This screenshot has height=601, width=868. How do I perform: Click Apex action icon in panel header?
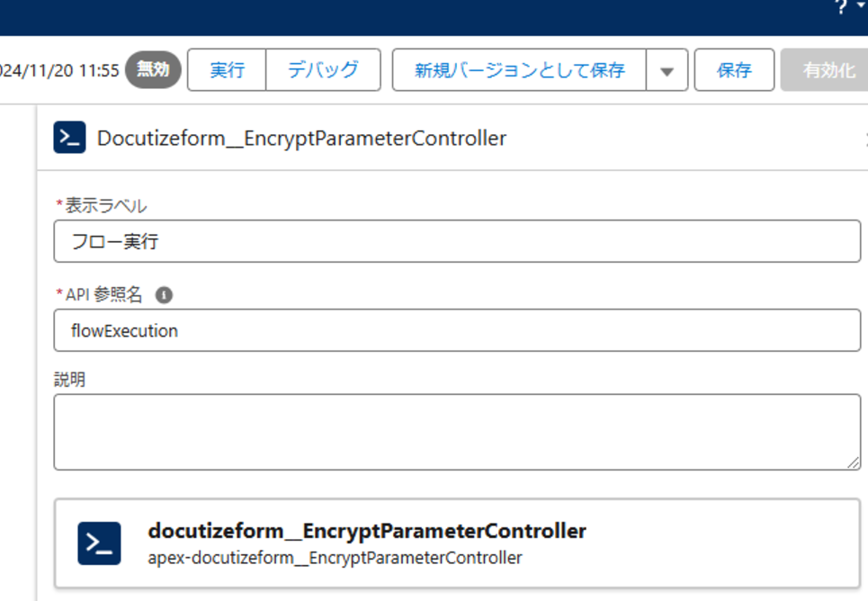(69, 138)
